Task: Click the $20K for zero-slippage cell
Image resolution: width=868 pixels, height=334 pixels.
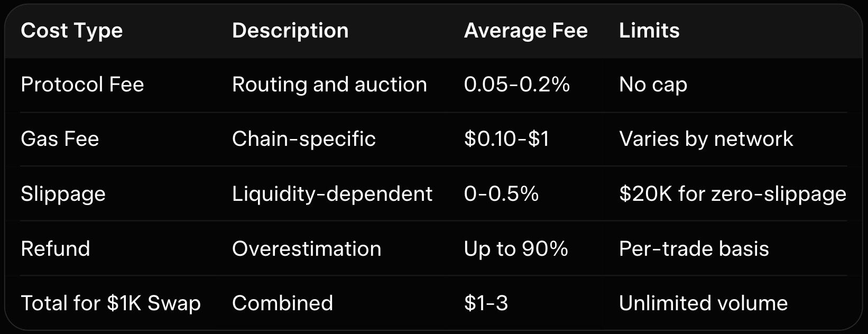Action: [x=732, y=194]
